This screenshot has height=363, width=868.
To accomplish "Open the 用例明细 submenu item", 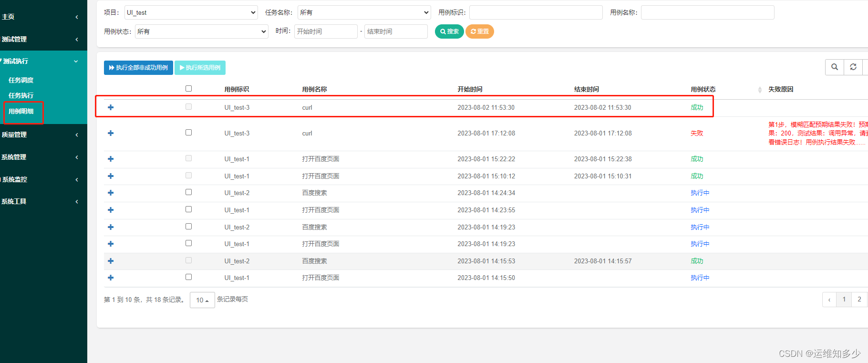I will coord(21,111).
